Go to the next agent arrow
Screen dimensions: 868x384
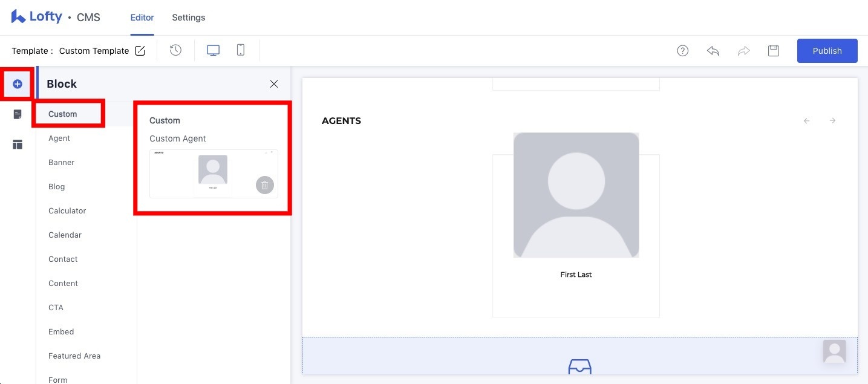(832, 121)
